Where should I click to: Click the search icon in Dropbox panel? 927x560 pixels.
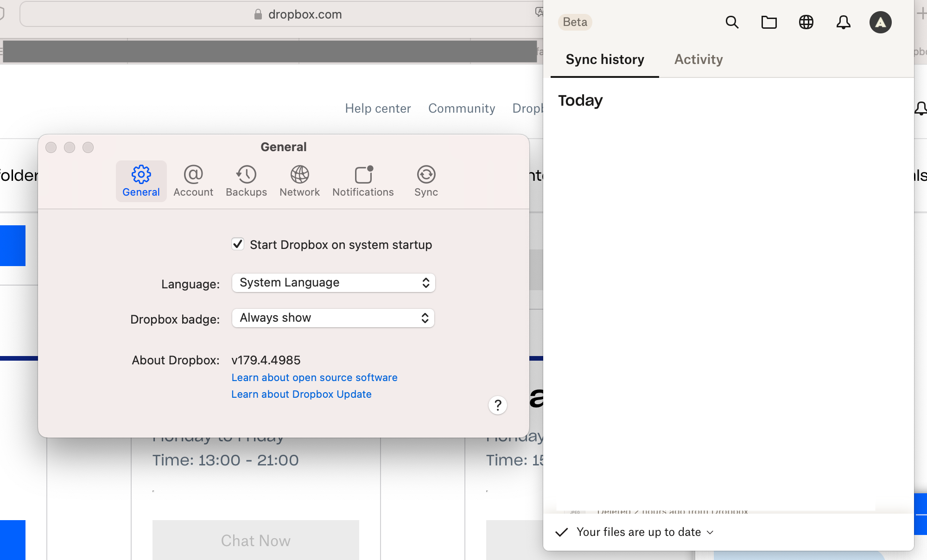[732, 22]
